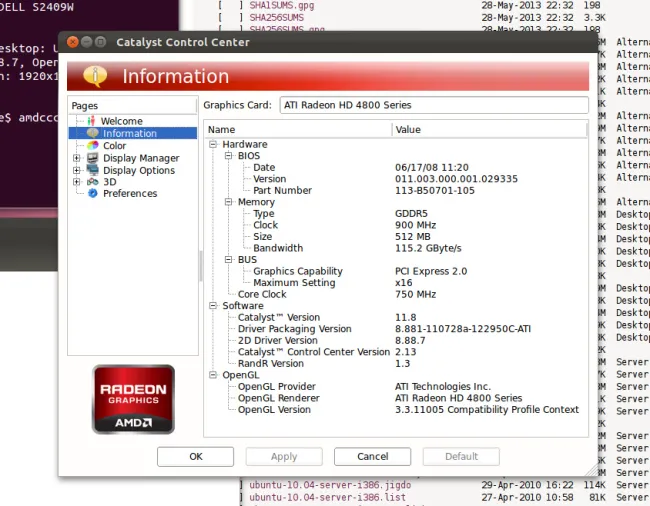Click the Welcome page icon
This screenshot has height=506, width=650.
tap(91, 121)
